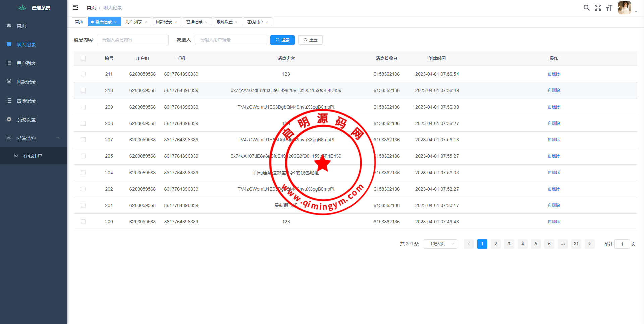Close the 用户列表 tab
Screen dimensions: 644x324
pos(146,22)
